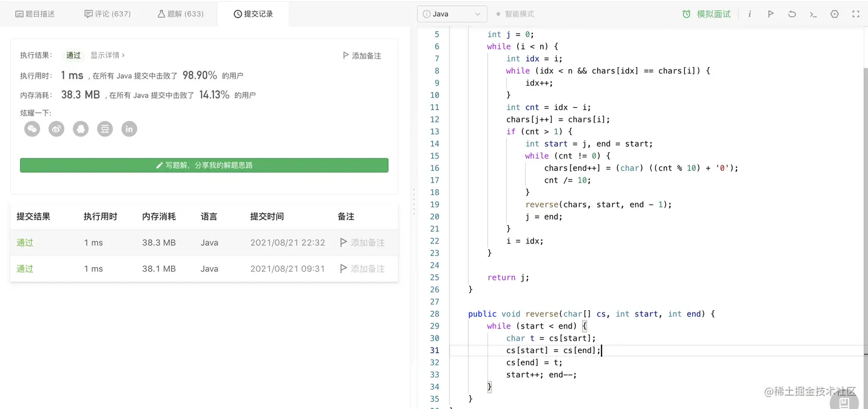The image size is (868, 409).
Task: Click the alarm clock icon beside 模拟面试
Action: point(687,14)
